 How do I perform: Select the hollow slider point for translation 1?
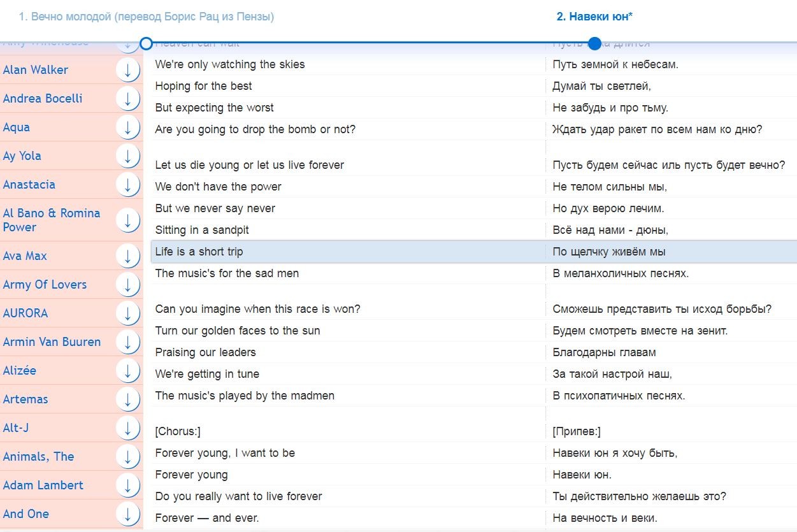[x=146, y=43]
